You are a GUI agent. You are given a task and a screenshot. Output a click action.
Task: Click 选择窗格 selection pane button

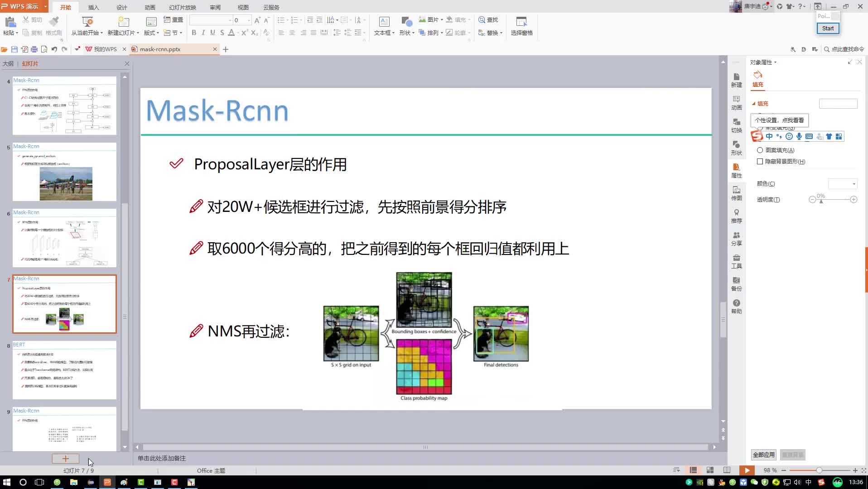click(521, 26)
